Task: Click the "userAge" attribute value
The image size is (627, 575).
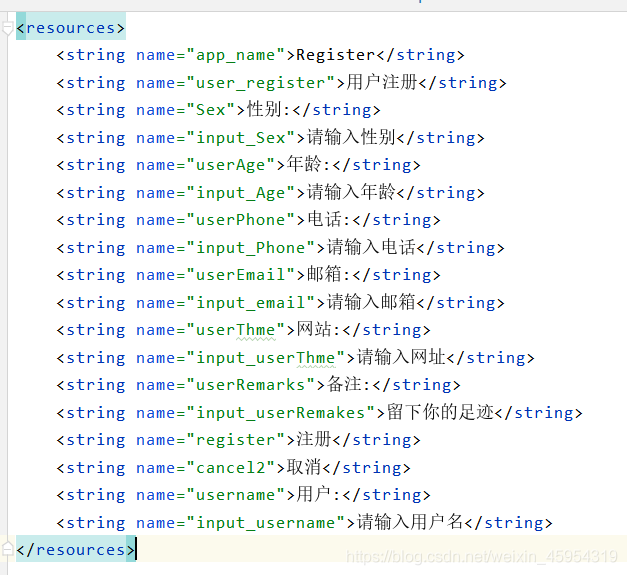Action: 231,165
